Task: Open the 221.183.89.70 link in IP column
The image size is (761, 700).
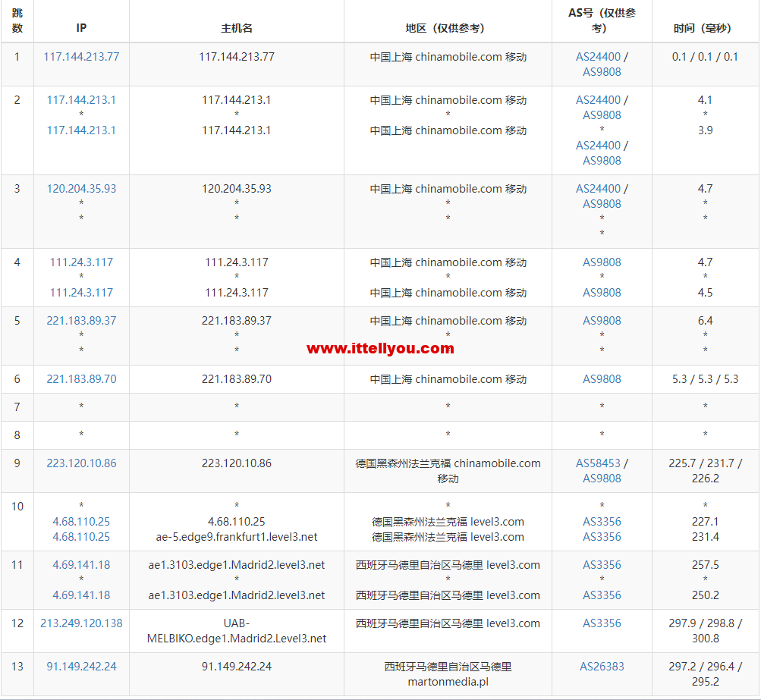Action: 81,379
